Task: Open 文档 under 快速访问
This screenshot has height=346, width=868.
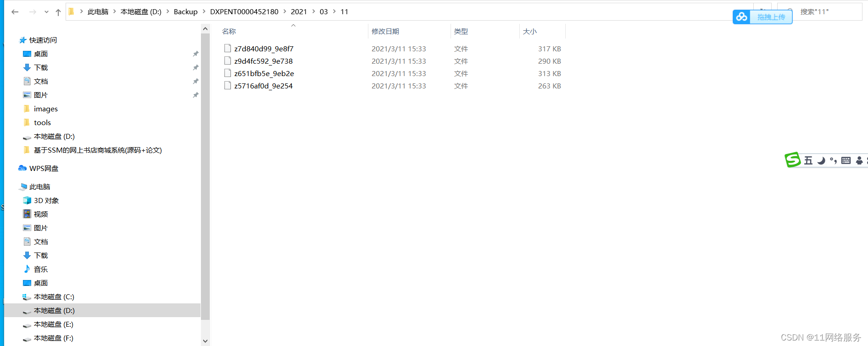Action: [41, 81]
